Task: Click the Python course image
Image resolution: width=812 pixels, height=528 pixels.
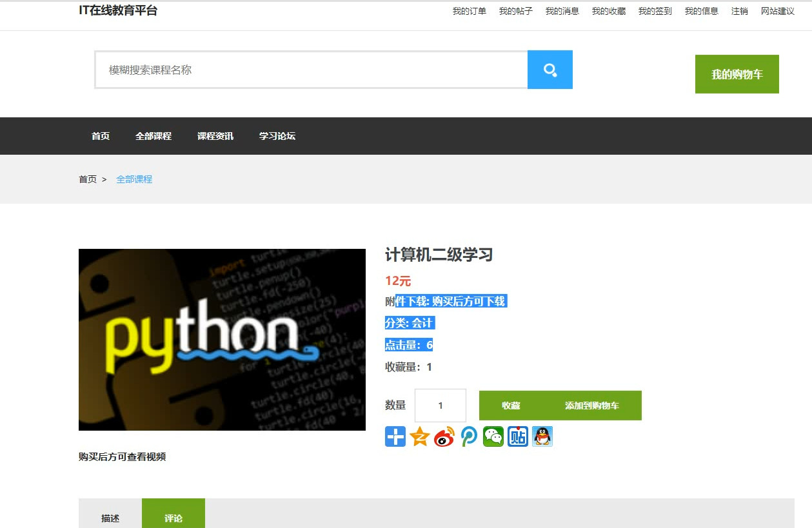Action: (222, 340)
